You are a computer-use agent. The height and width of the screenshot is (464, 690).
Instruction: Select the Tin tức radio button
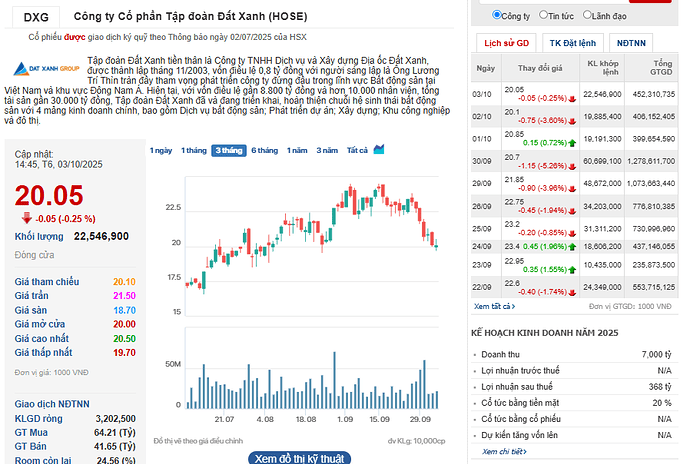pyautogui.click(x=543, y=15)
